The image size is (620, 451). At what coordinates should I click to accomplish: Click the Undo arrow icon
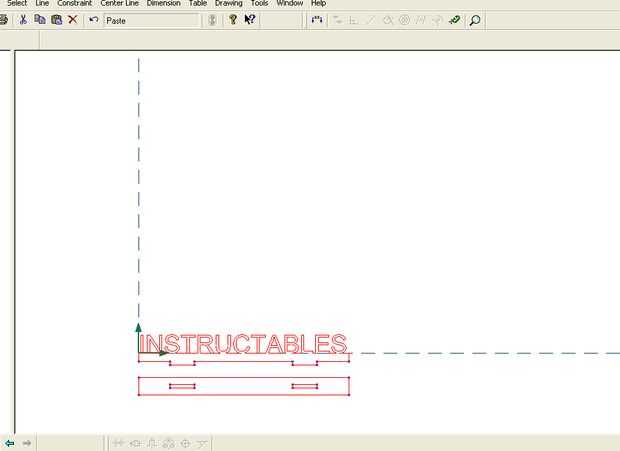tap(94, 19)
